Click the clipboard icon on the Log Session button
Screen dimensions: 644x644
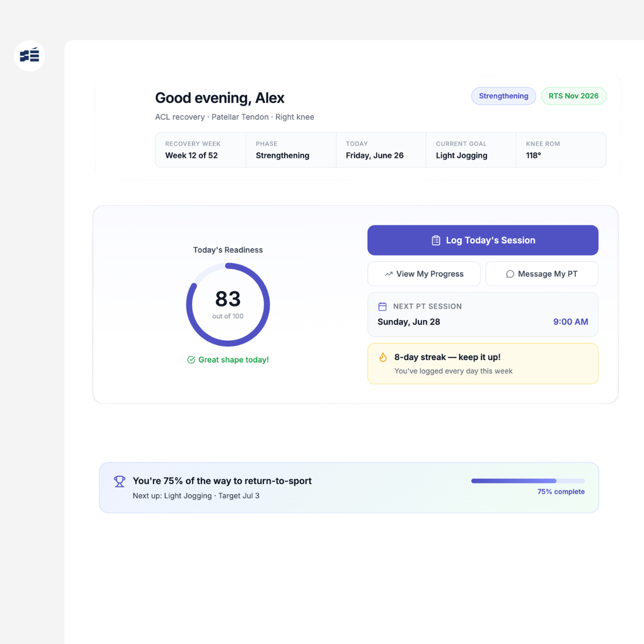[x=436, y=240]
